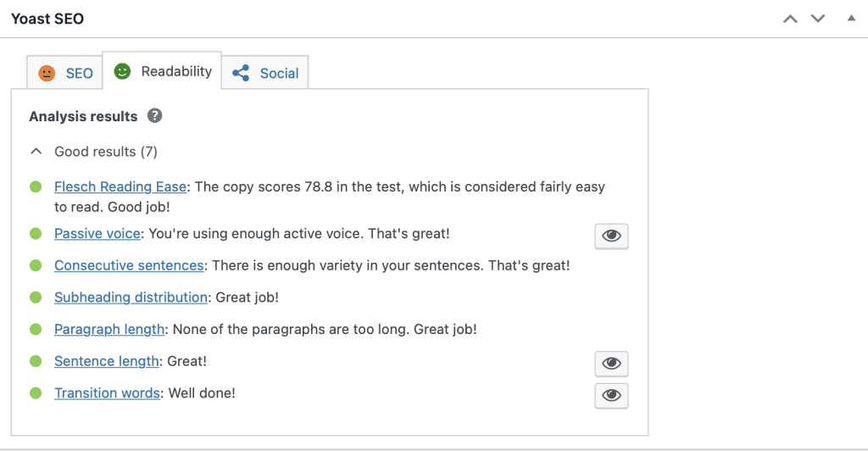
Task: Open the Transition words link
Action: (108, 393)
